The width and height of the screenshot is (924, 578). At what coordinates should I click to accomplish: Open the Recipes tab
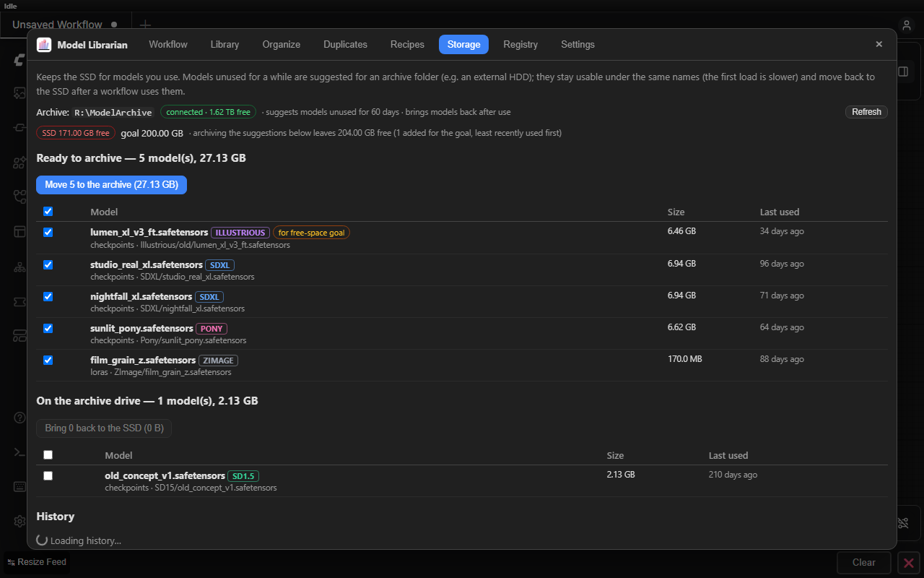pyautogui.click(x=407, y=45)
